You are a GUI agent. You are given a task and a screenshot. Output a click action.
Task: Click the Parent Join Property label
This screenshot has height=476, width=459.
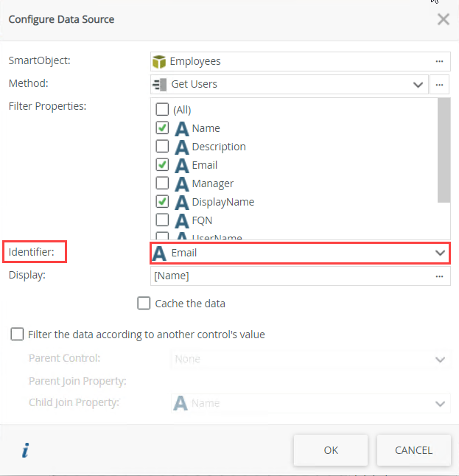click(x=77, y=381)
